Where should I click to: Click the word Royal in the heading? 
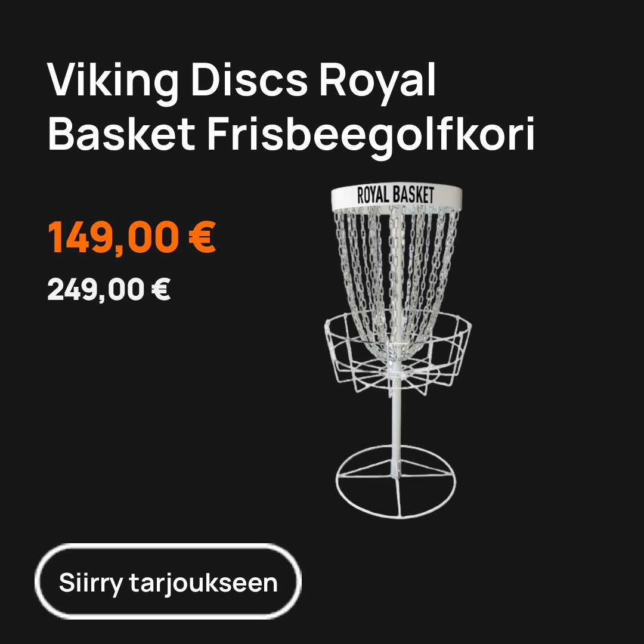pyautogui.click(x=377, y=81)
